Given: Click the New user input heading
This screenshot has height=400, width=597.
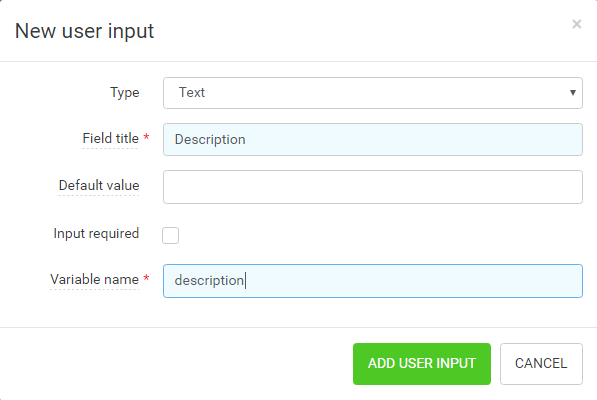Looking at the screenshot, I should 84,31.
